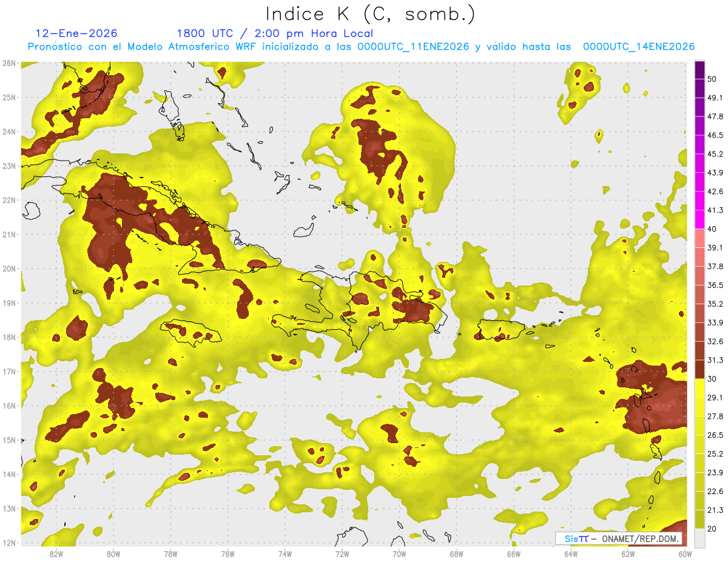This screenshot has height=562, width=728.
Task: Click the colorbar label '42.6'
Action: point(715,192)
